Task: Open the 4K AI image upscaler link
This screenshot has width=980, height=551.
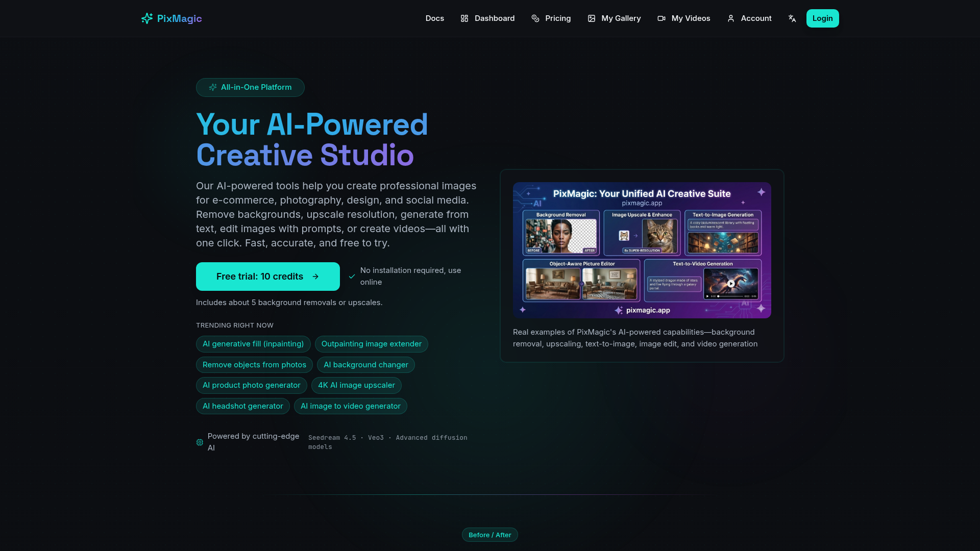Action: [356, 385]
